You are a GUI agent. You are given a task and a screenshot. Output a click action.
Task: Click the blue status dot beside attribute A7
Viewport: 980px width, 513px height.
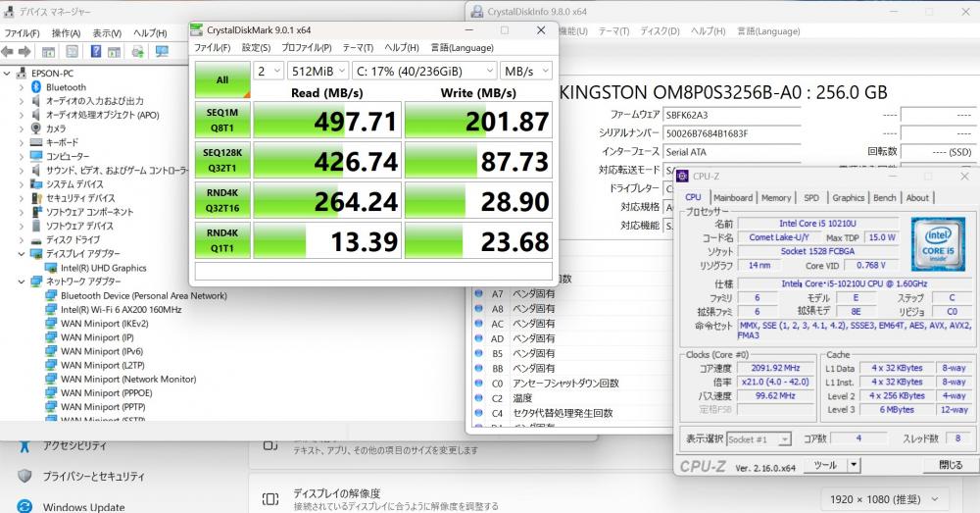[479, 292]
